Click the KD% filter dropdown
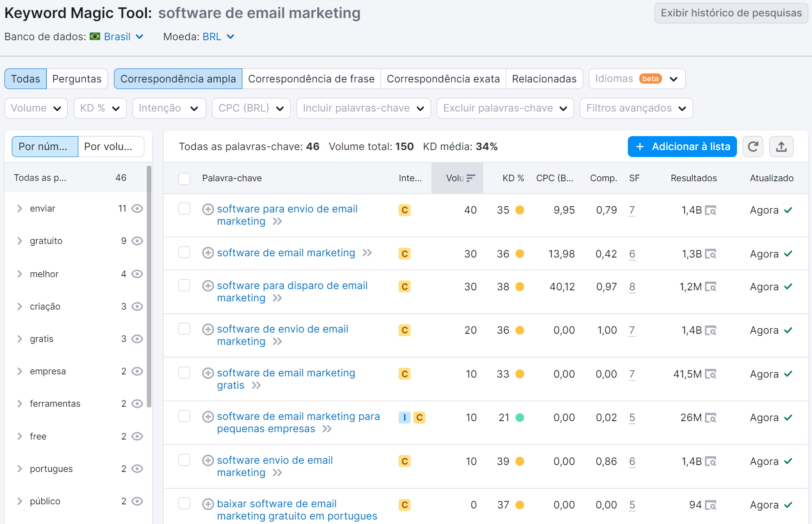 [x=99, y=108]
